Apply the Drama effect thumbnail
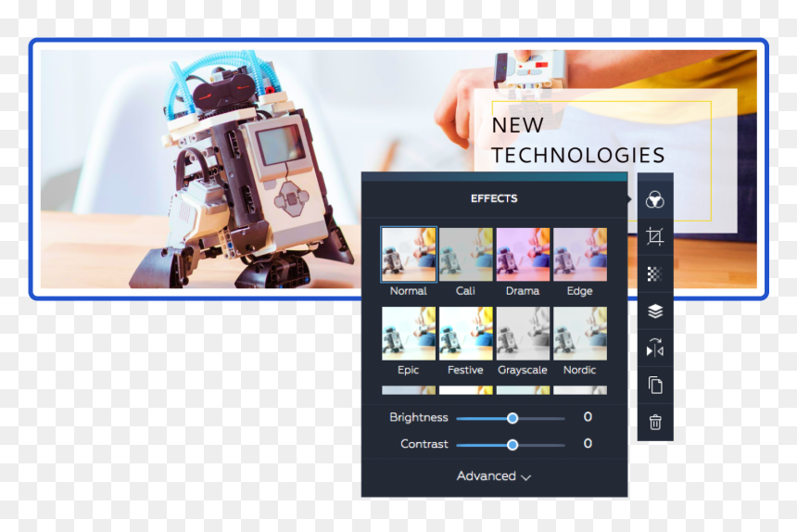797x532 pixels. 523,255
